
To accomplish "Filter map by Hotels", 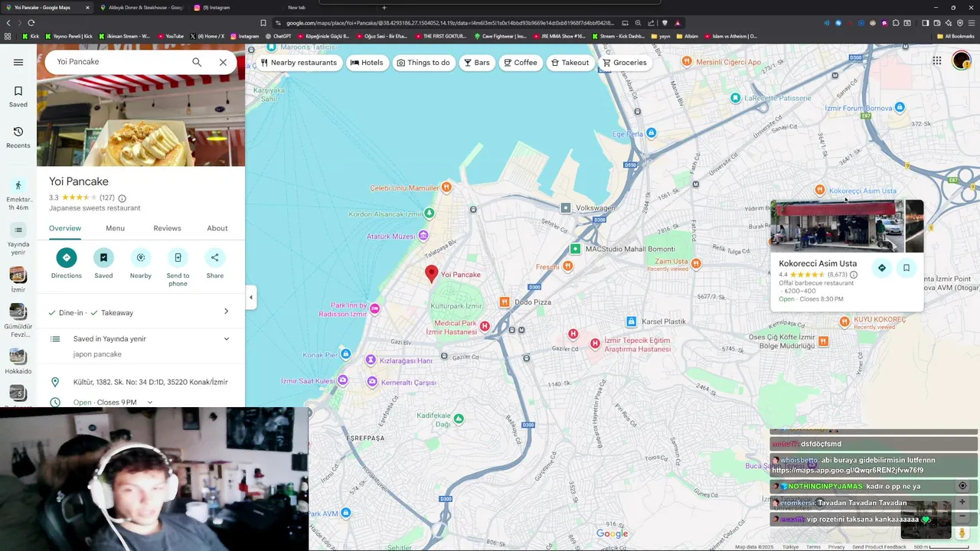I will (x=366, y=63).
